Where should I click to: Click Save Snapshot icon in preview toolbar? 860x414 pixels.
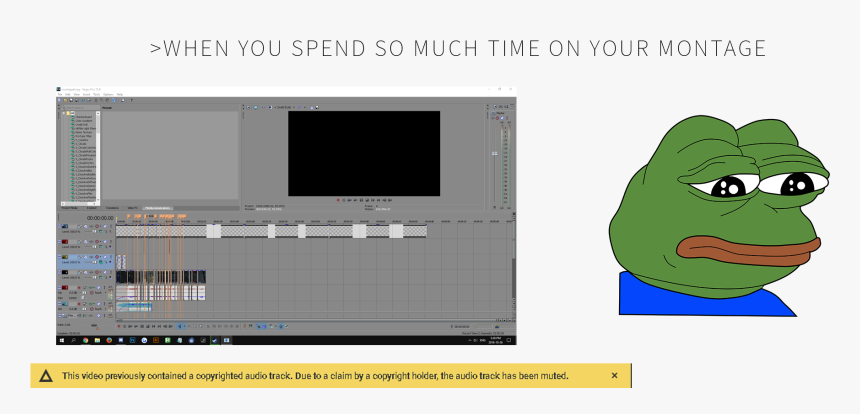[317, 107]
